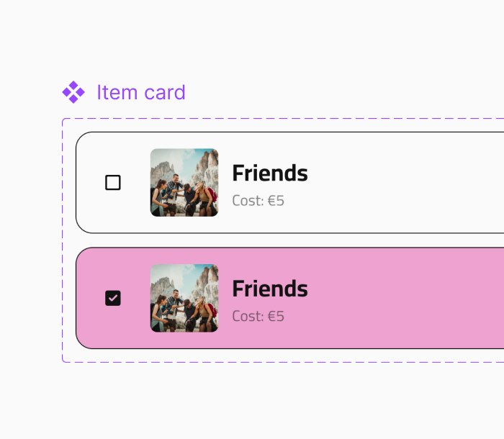Click pink card space between checkbox and photo
The height and width of the screenshot is (439, 504).
click(x=135, y=298)
